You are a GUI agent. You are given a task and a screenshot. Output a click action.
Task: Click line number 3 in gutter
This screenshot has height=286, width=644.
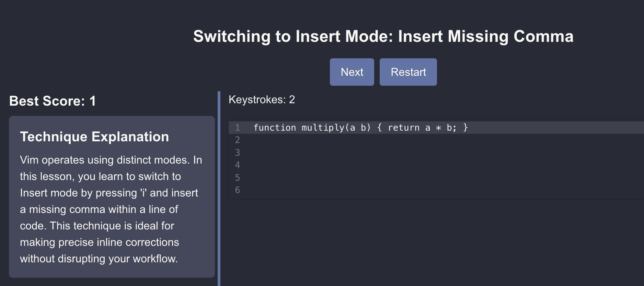(x=237, y=153)
